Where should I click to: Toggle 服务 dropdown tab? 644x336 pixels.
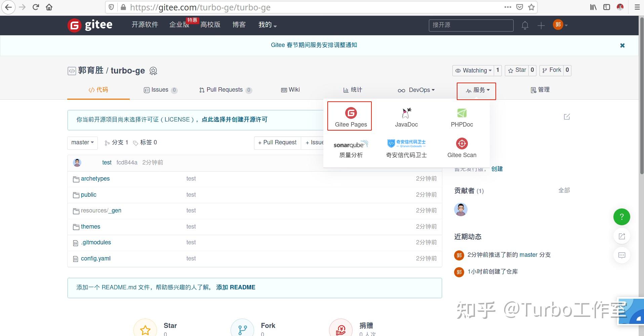point(477,90)
